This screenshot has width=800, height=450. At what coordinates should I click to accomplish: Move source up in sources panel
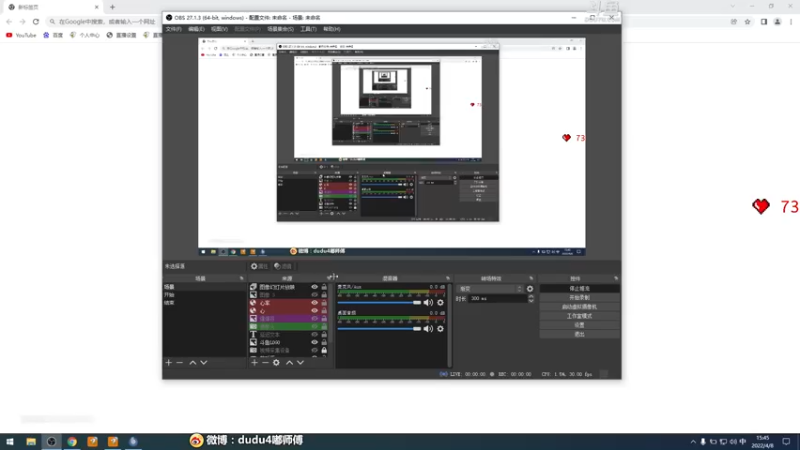289,362
